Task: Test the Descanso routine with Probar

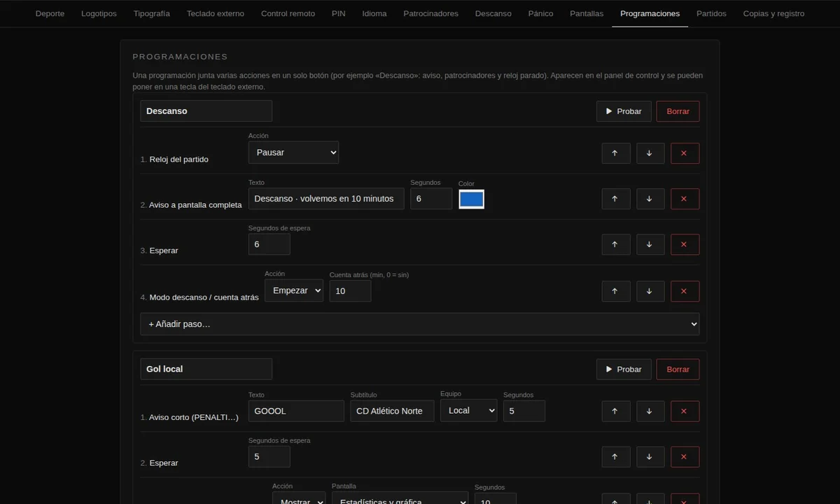Action: point(624,111)
